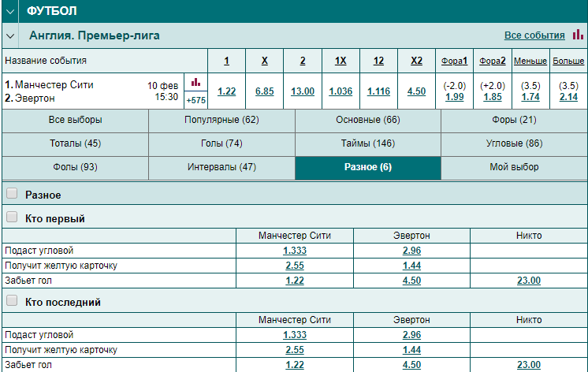Click the Больше column header
The height and width of the screenshot is (372, 588).
pos(568,61)
